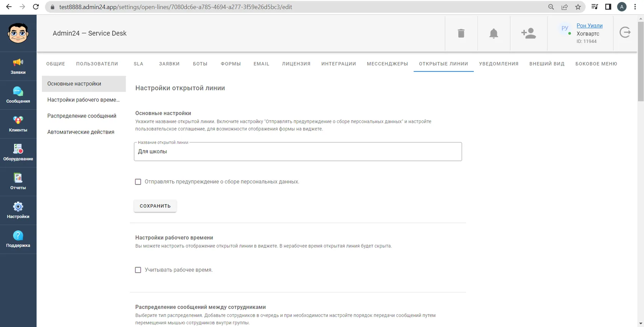Image resolution: width=644 pixels, height=327 pixels.
Task: Open the Заявки sidebar section
Action: coord(18,66)
